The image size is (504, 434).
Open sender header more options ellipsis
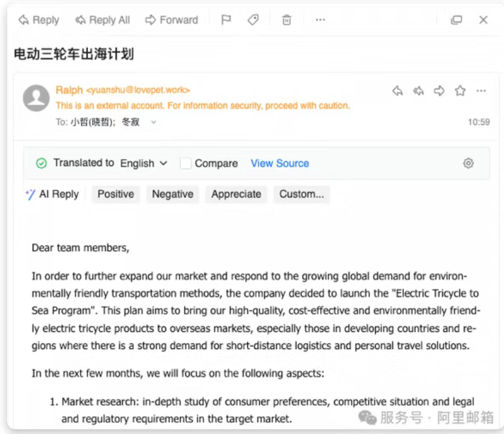(x=481, y=91)
